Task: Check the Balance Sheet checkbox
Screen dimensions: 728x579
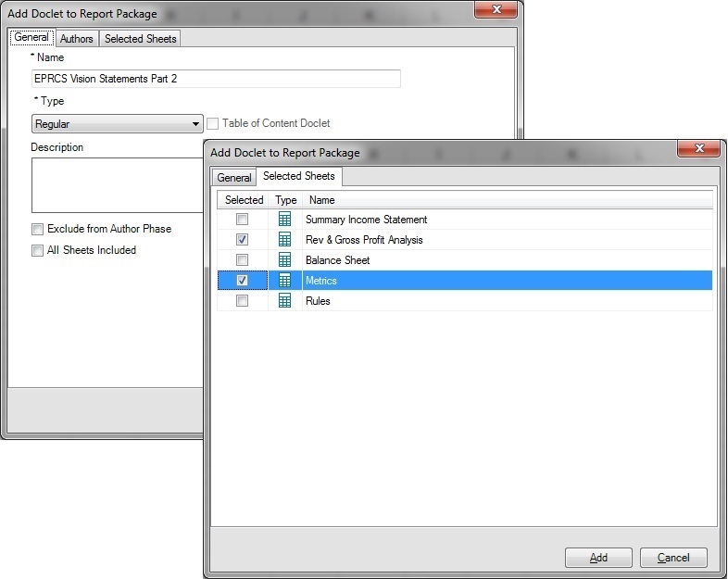Action: pos(242,260)
